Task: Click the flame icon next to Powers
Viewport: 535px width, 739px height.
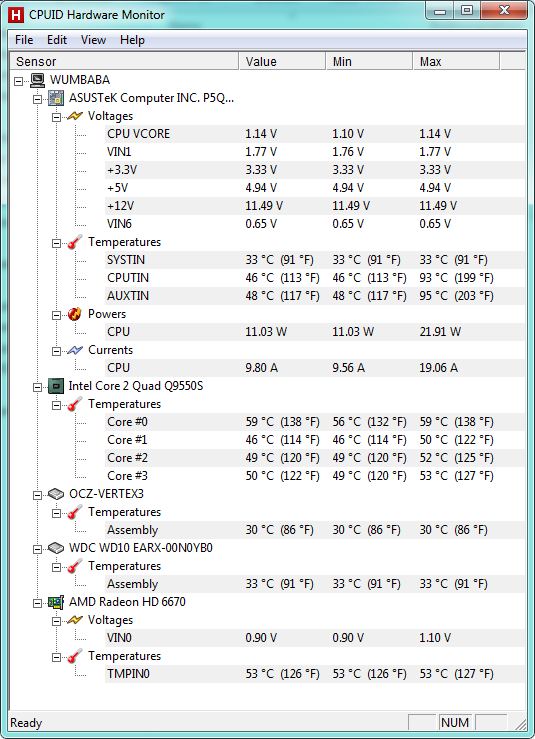Action: click(74, 314)
